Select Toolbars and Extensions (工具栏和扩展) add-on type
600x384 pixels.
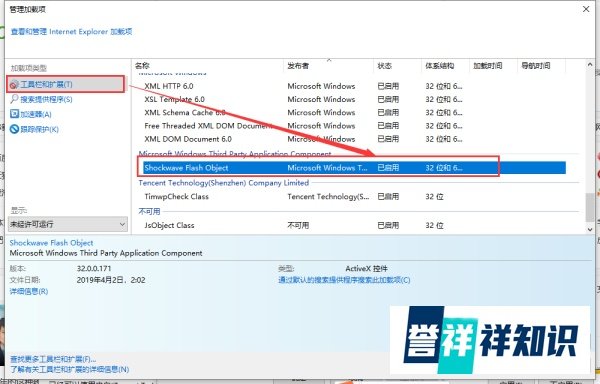click(x=66, y=84)
